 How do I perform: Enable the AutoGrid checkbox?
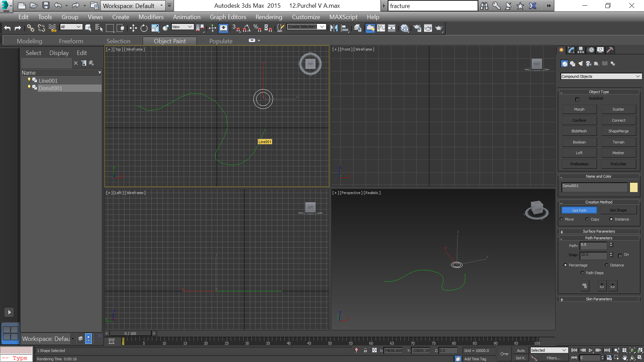pyautogui.click(x=577, y=99)
